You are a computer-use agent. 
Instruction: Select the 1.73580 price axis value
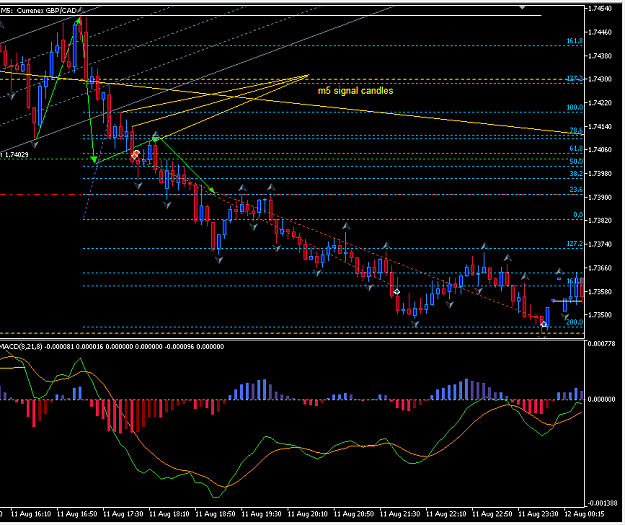[600, 291]
